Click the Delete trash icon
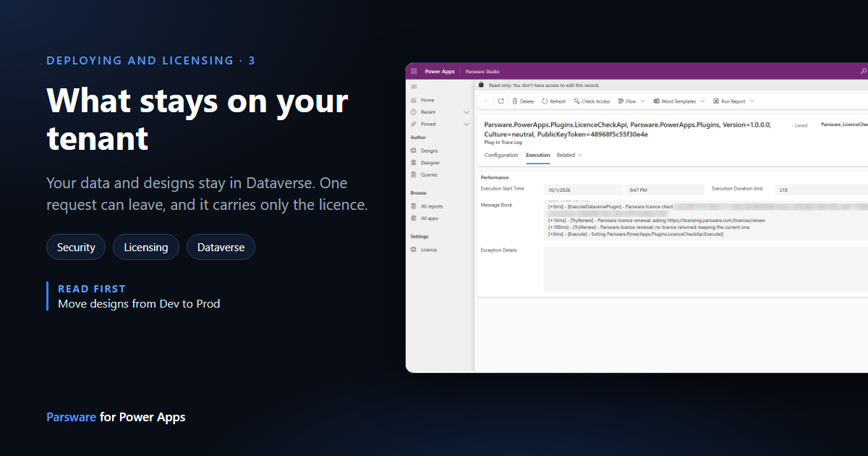This screenshot has height=456, width=868. (x=516, y=101)
